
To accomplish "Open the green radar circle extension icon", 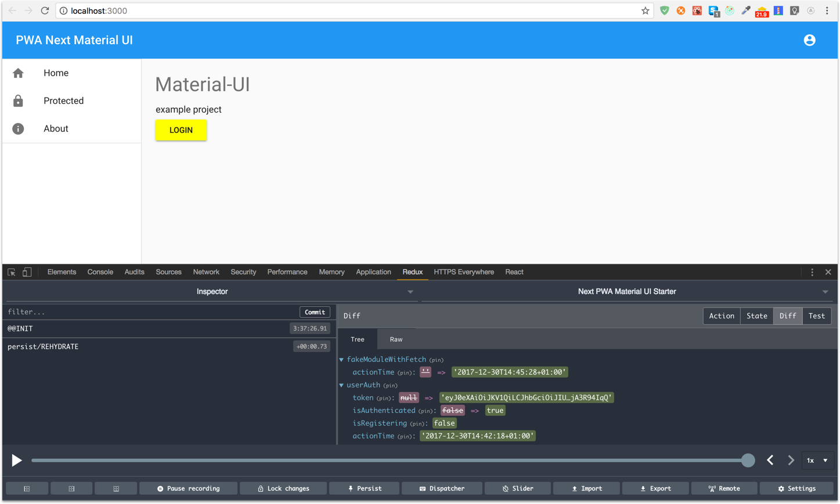I will 730,10.
